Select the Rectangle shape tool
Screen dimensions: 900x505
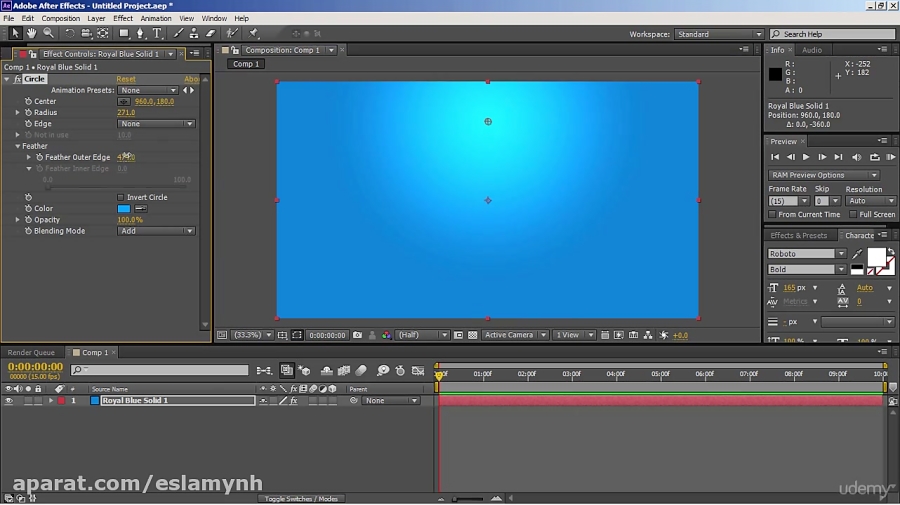click(123, 34)
